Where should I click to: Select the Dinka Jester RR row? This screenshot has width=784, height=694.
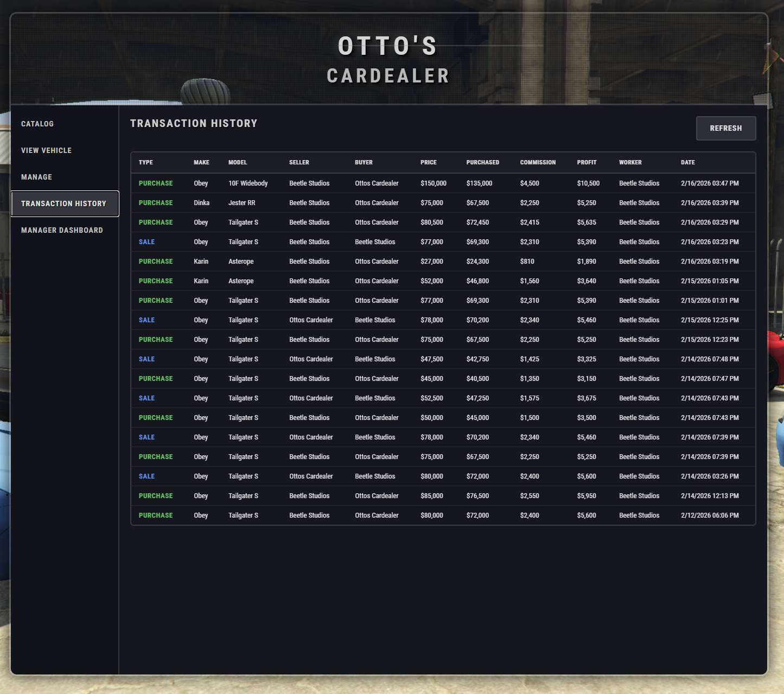(443, 203)
